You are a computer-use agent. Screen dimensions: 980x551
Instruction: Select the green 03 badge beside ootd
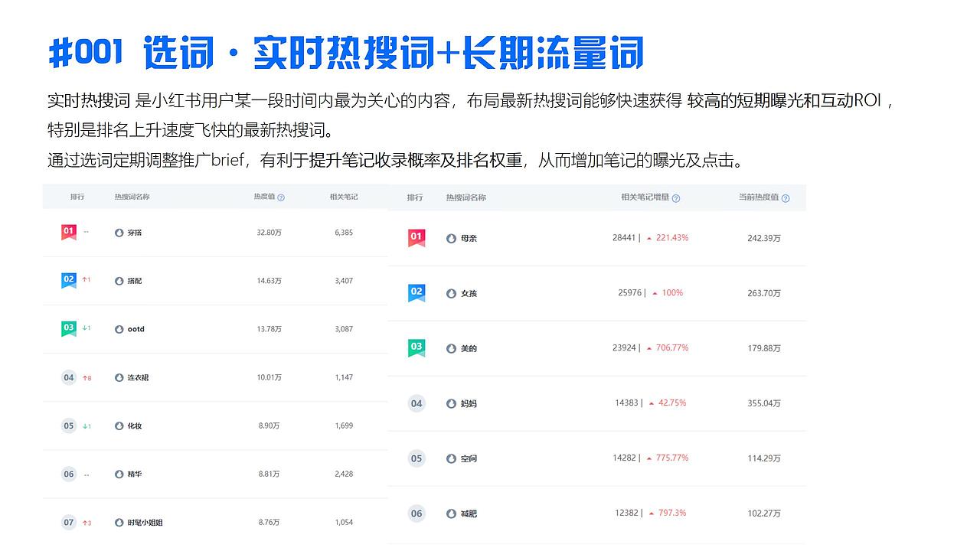[68, 327]
